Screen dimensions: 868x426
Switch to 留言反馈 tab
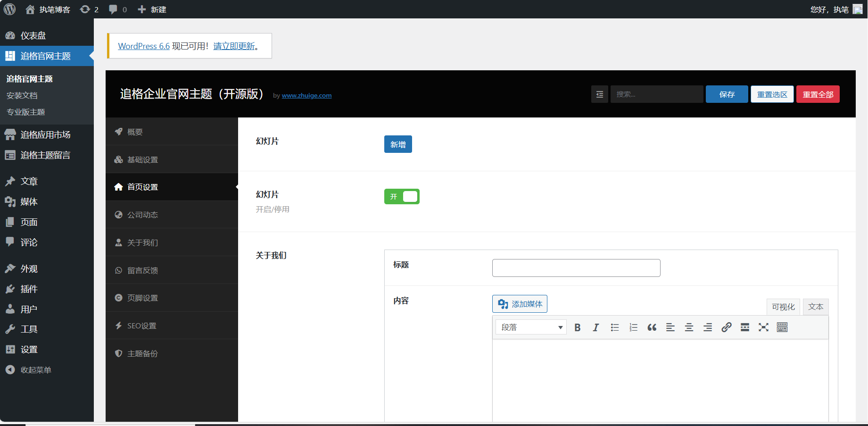172,270
